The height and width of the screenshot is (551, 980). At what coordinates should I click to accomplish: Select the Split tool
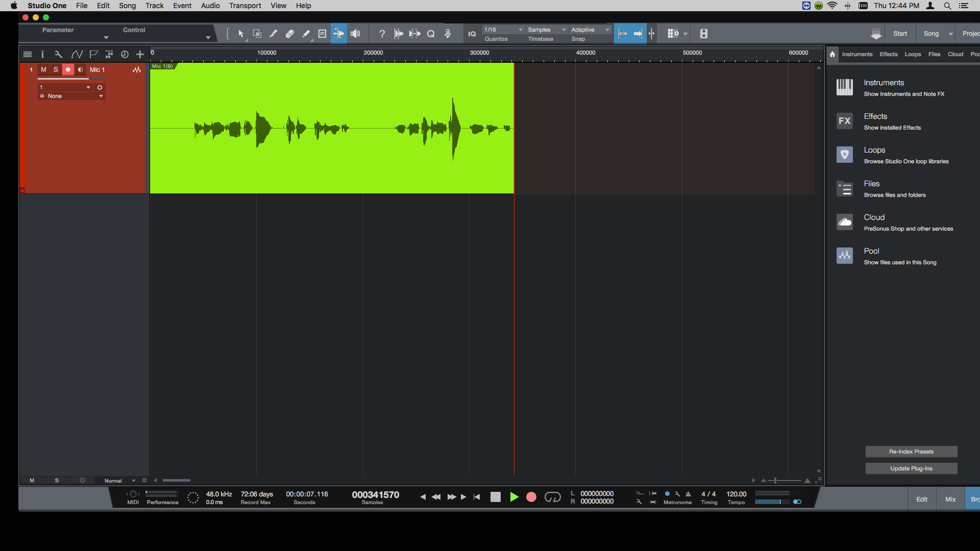pos(273,34)
